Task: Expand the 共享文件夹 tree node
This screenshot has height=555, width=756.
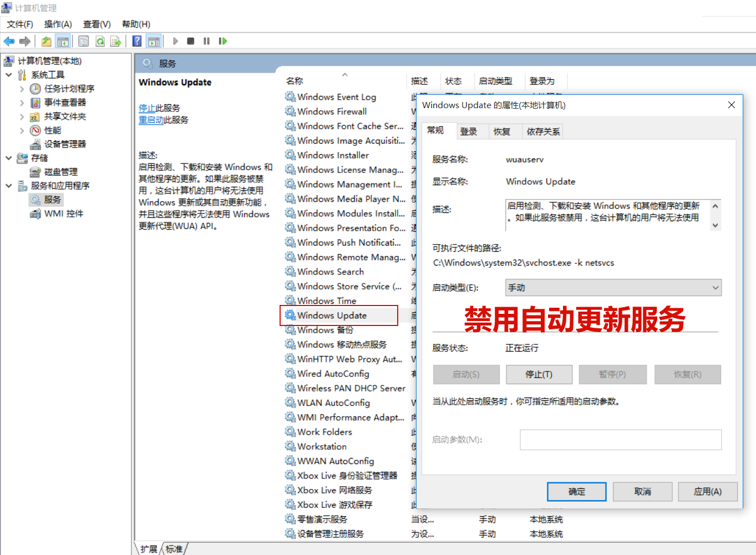Action: pos(22,116)
